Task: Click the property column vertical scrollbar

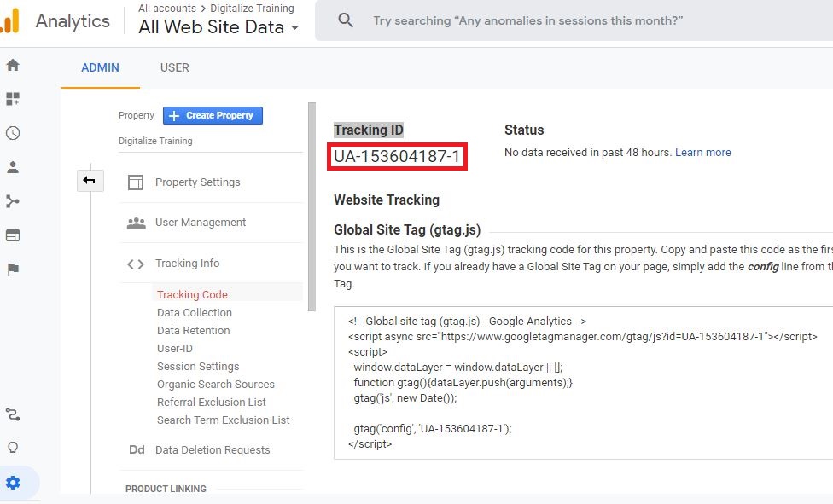Action: [312, 205]
